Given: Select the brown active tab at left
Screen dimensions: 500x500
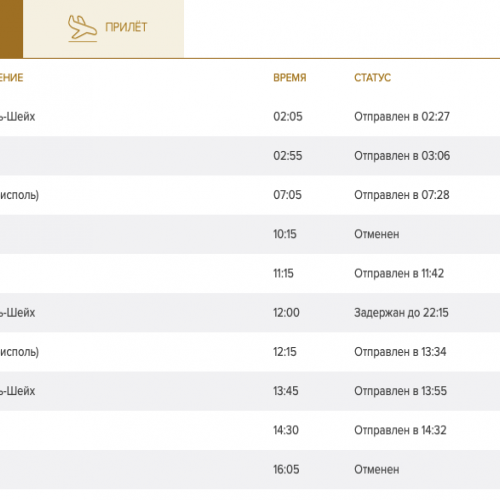Looking at the screenshot, I should coord(11,29).
